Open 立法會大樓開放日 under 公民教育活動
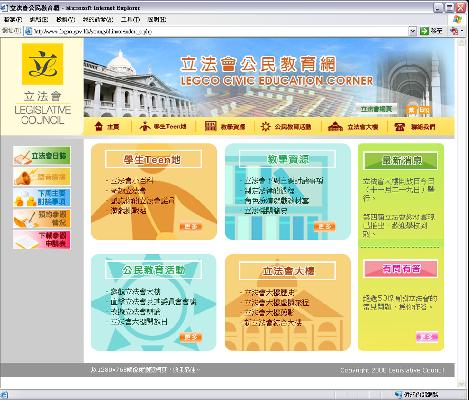The height and width of the screenshot is (400, 469). click(x=139, y=322)
